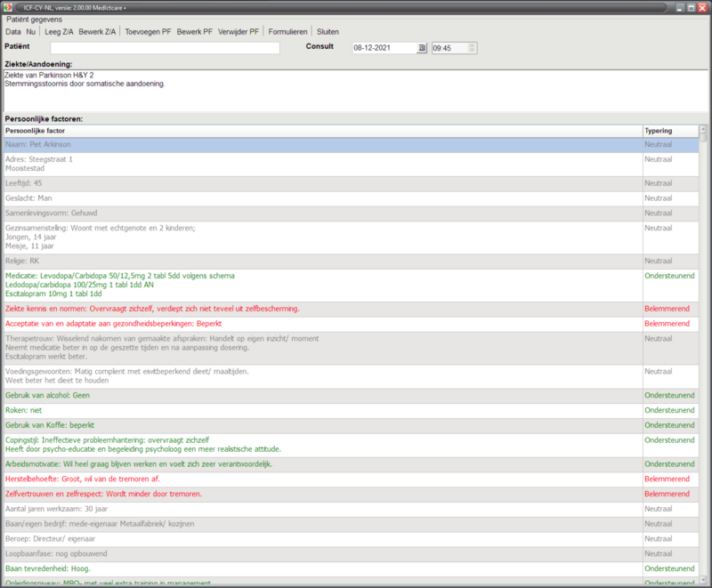
Task: Select Nu in the toolbar
Action: (31, 31)
